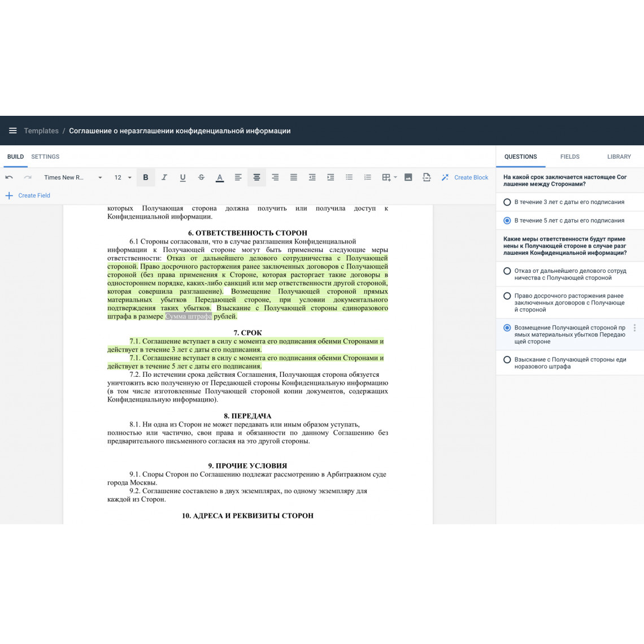Click the Create Block button
This screenshot has width=644, height=644.
465,177
